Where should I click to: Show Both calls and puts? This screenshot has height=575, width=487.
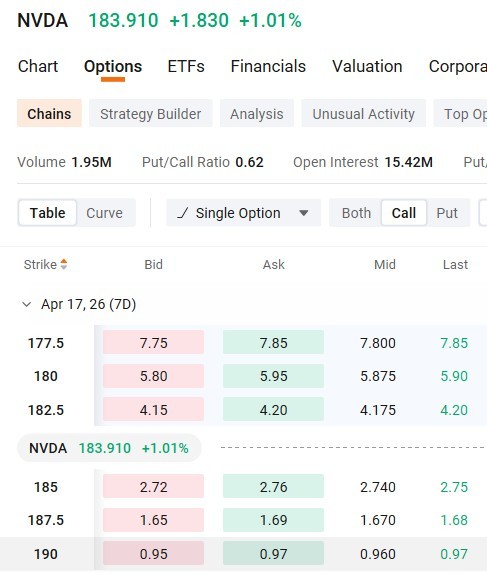click(356, 213)
